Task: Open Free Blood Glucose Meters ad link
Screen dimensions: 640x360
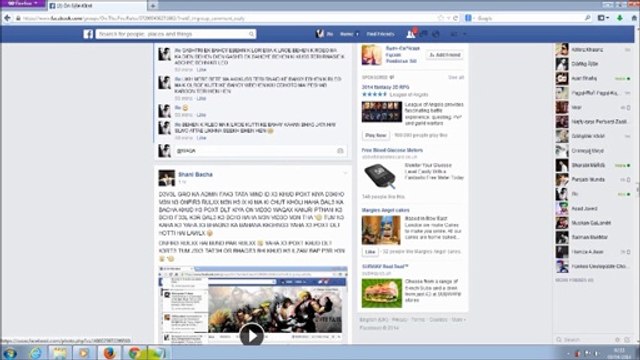Action: 392,150
